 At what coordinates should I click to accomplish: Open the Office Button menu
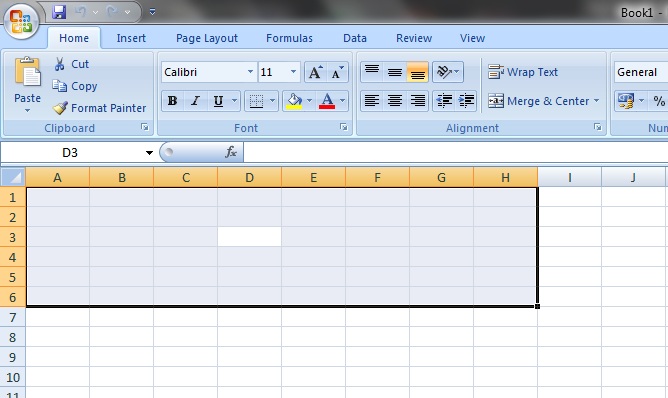[x=21, y=21]
